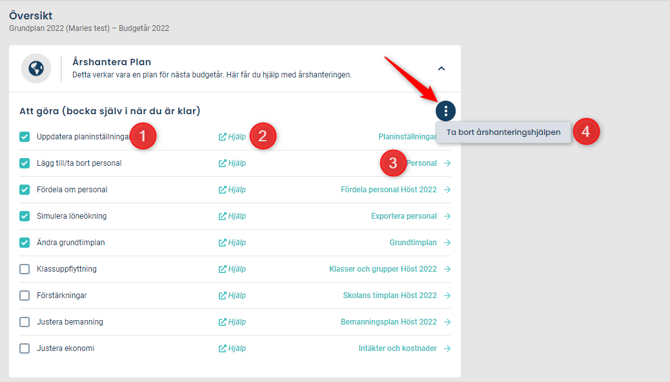This screenshot has width=670, height=382.
Task: Click Justera ekonomi task label
Action: coord(65,349)
